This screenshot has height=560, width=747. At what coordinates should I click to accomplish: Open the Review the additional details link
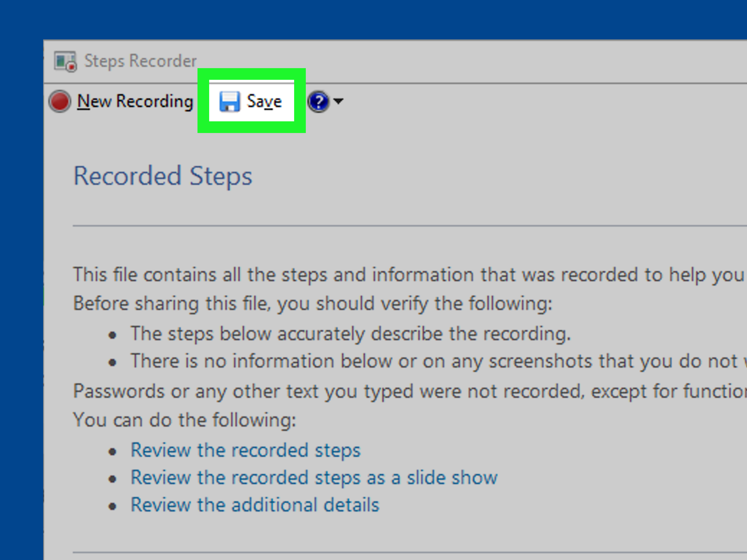pyautogui.click(x=255, y=505)
